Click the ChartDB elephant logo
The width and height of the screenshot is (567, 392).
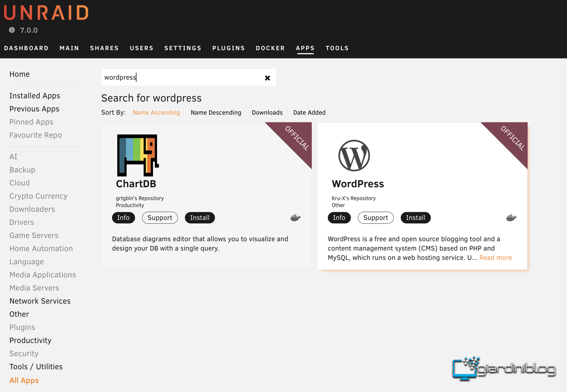pos(138,155)
